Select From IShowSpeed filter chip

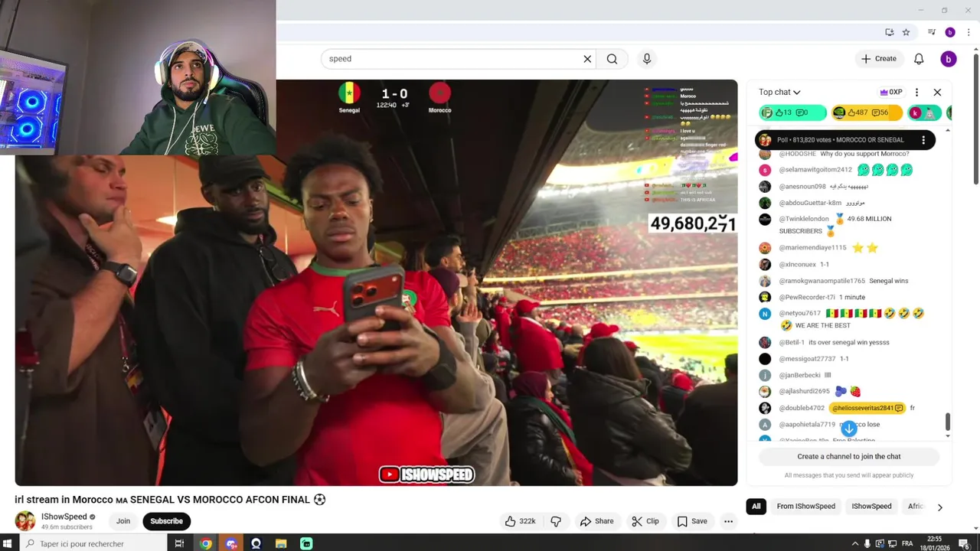[805, 507]
